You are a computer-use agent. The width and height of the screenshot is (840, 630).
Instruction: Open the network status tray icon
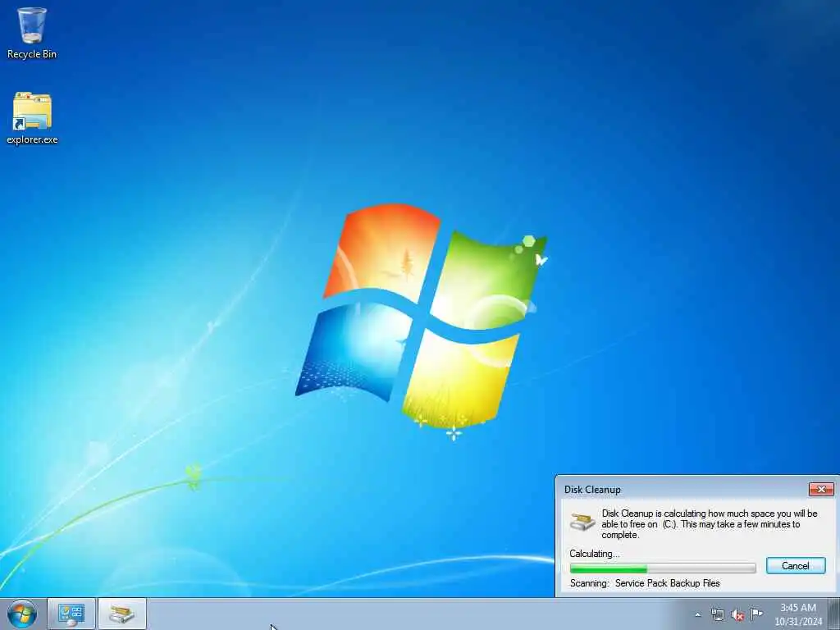point(717,614)
